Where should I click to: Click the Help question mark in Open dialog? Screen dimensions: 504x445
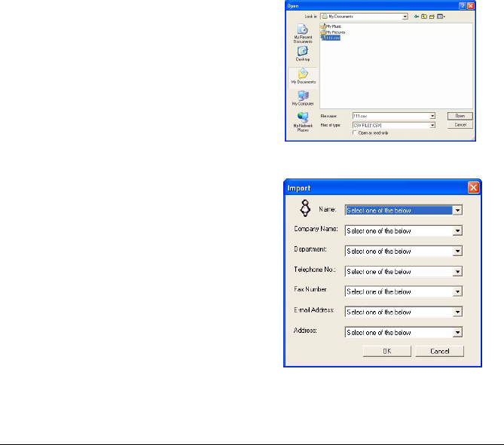tap(463, 6)
